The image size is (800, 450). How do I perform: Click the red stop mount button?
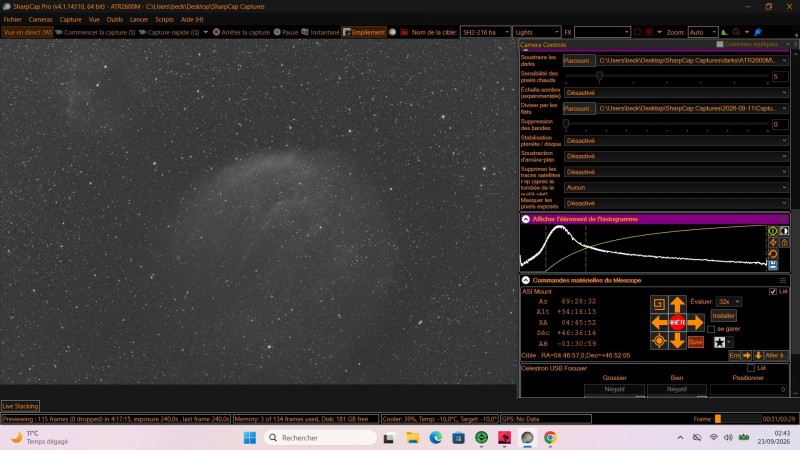coord(677,322)
